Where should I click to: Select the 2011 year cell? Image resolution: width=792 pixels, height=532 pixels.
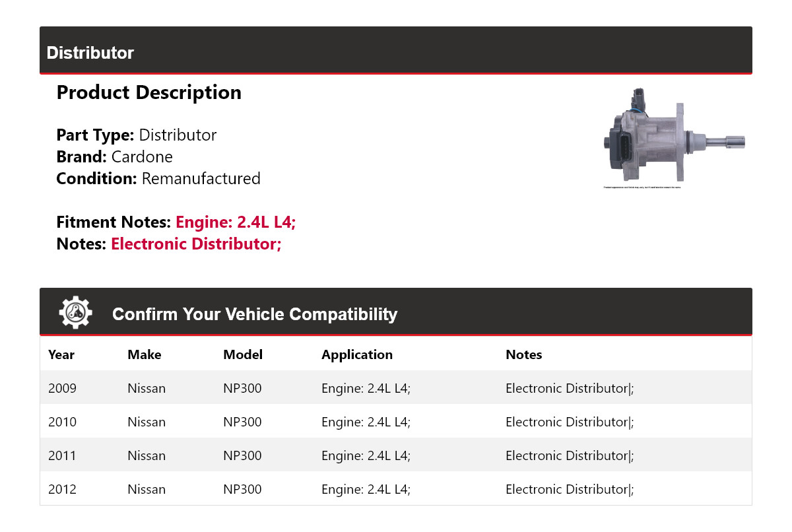63,455
